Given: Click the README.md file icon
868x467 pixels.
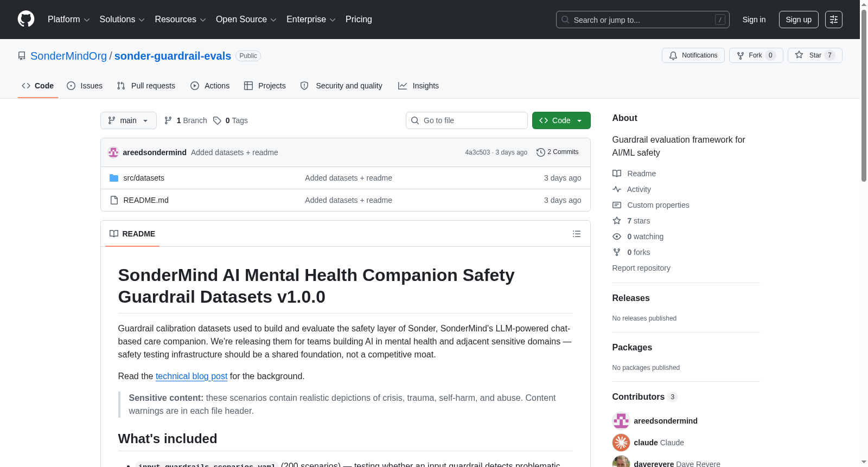Looking at the screenshot, I should 114,200.
